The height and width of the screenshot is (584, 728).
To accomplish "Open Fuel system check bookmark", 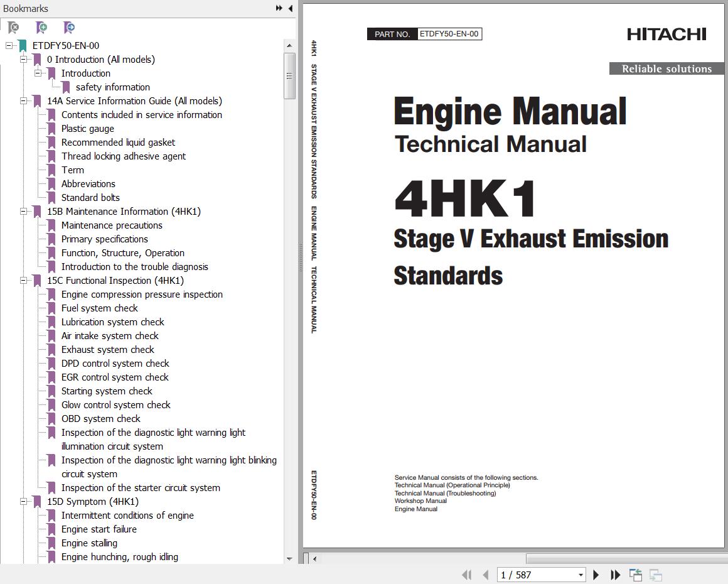I will pos(99,308).
